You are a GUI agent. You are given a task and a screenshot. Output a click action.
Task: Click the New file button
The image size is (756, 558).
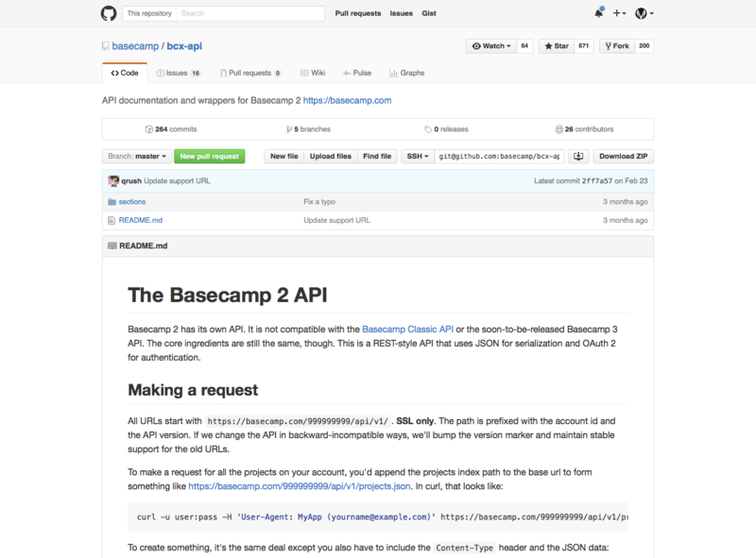(x=284, y=156)
